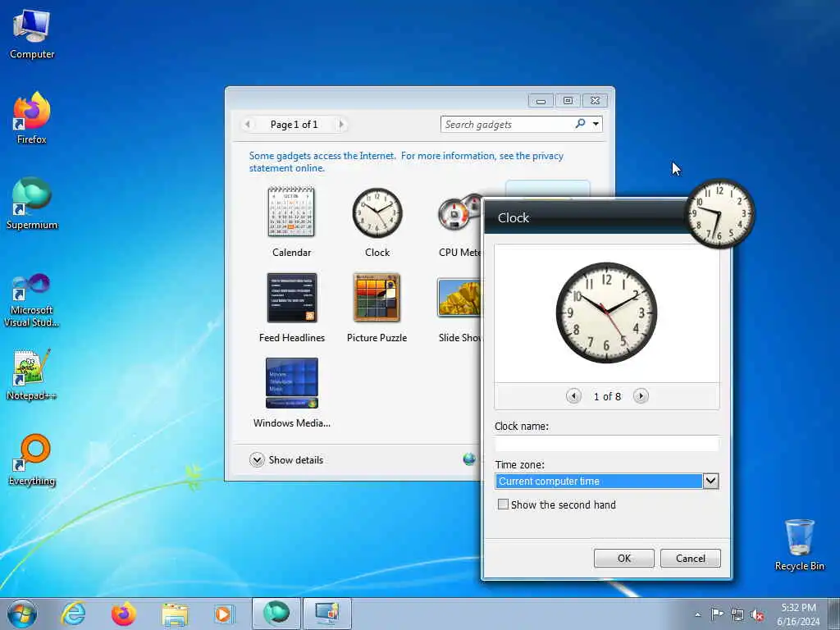The height and width of the screenshot is (630, 840).
Task: Open Windows Media Player from the taskbar
Action: point(223,614)
